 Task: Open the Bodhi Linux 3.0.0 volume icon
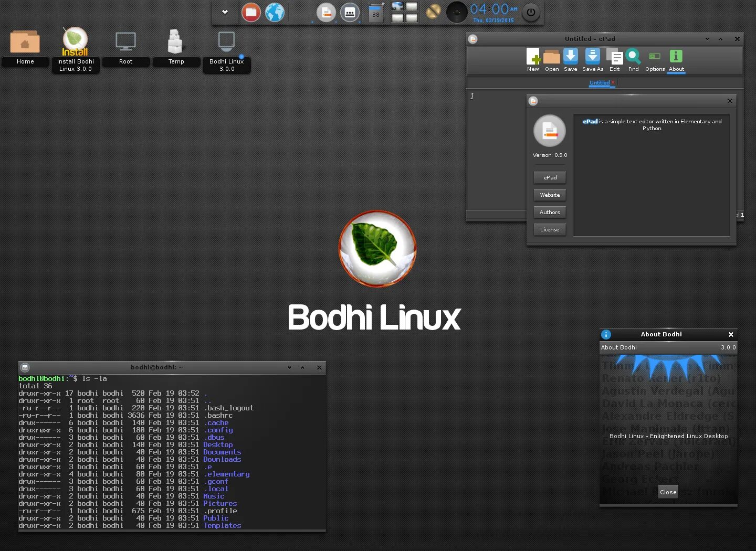tap(227, 51)
